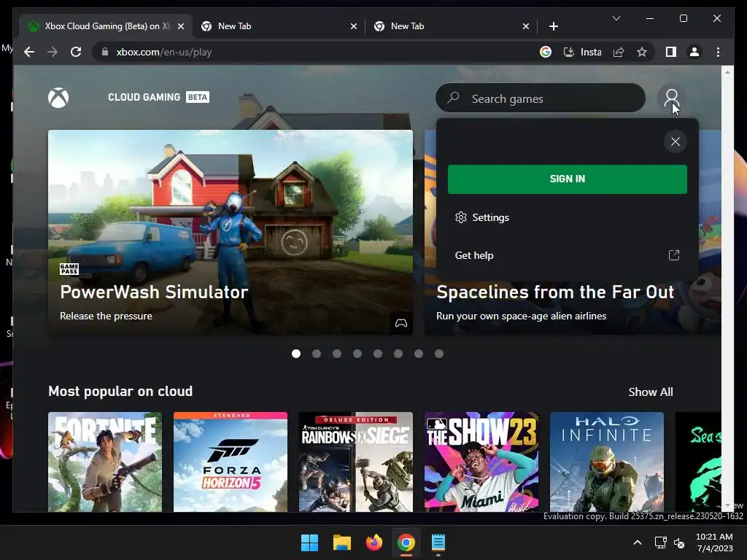Image resolution: width=747 pixels, height=560 pixels.
Task: Select the second carousel dot
Action: [317, 354]
